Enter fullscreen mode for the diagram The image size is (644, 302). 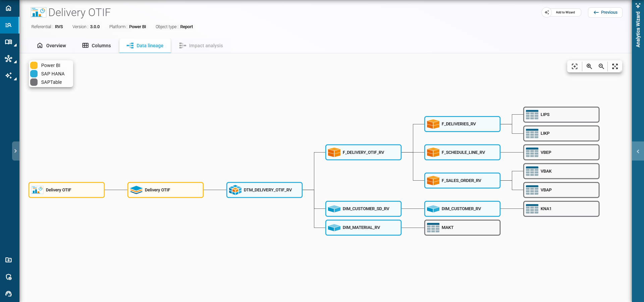[615, 66]
